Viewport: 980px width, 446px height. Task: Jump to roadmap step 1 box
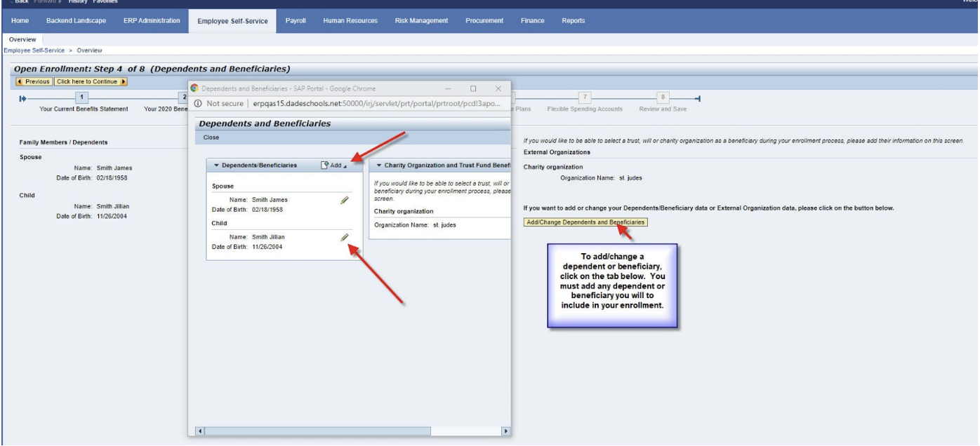(x=83, y=97)
